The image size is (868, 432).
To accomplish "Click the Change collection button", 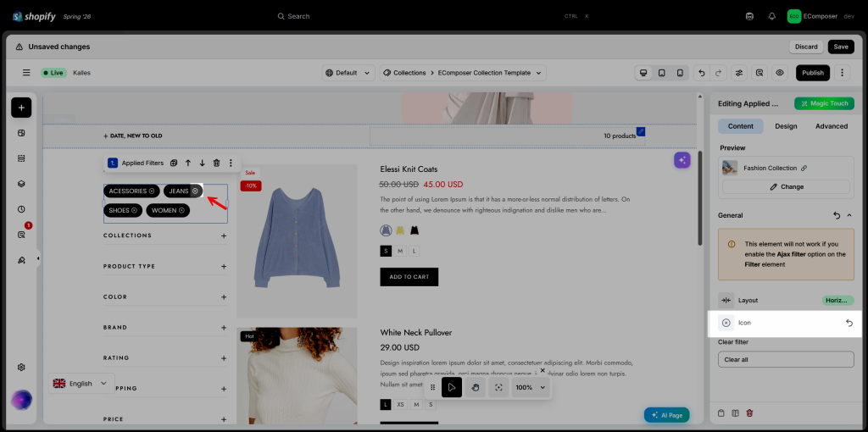I will pyautogui.click(x=786, y=187).
